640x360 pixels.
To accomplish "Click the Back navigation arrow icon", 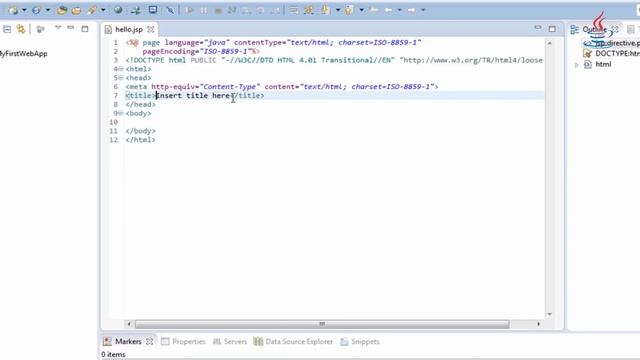I will pos(388,10).
